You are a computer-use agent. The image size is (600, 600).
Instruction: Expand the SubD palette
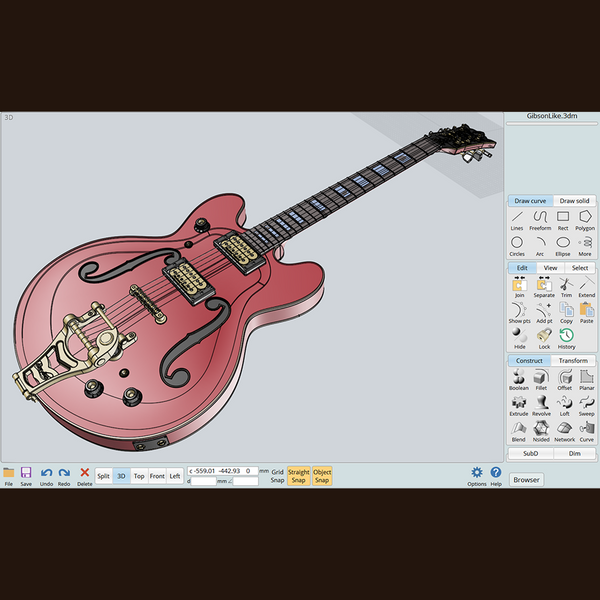click(x=530, y=453)
